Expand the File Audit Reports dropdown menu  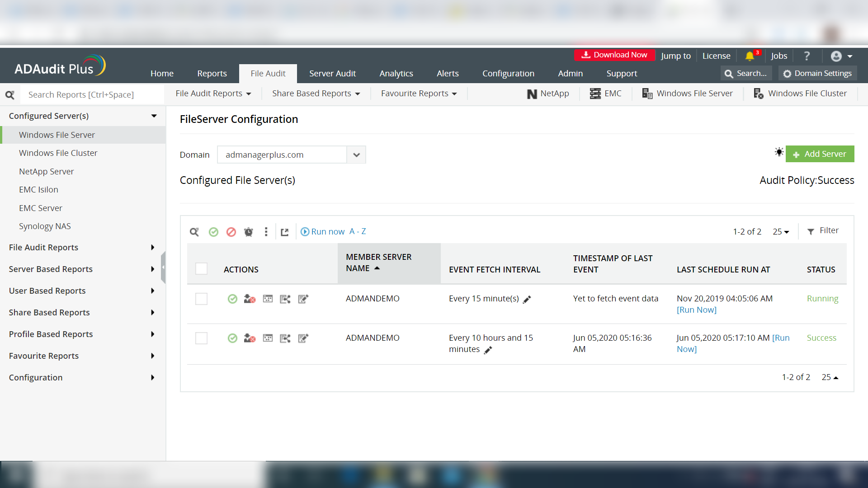pyautogui.click(x=213, y=94)
